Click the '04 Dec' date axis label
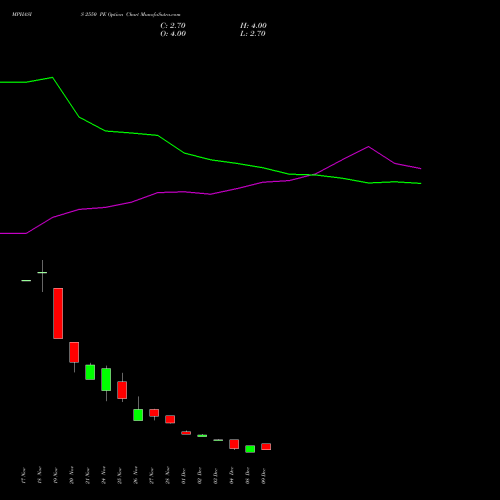The width and height of the screenshot is (500, 500). click(231, 476)
